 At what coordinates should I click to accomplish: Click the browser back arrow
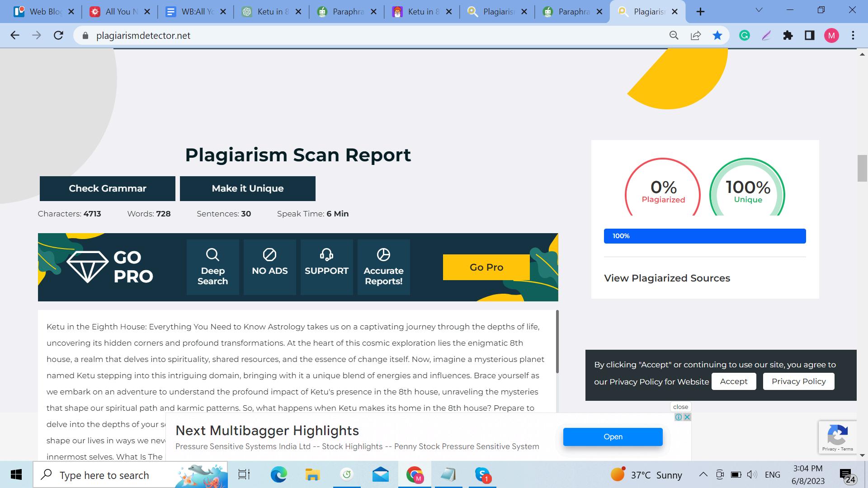click(x=15, y=35)
